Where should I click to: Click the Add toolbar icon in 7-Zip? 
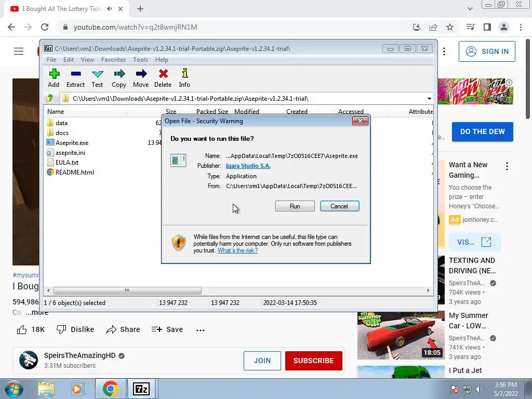[54, 78]
